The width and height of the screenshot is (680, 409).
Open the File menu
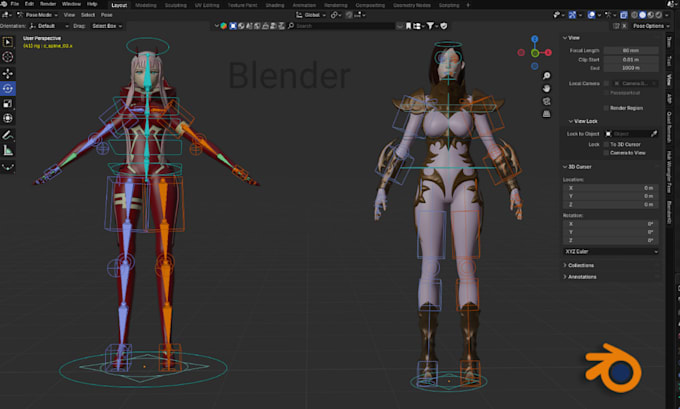click(x=14, y=4)
